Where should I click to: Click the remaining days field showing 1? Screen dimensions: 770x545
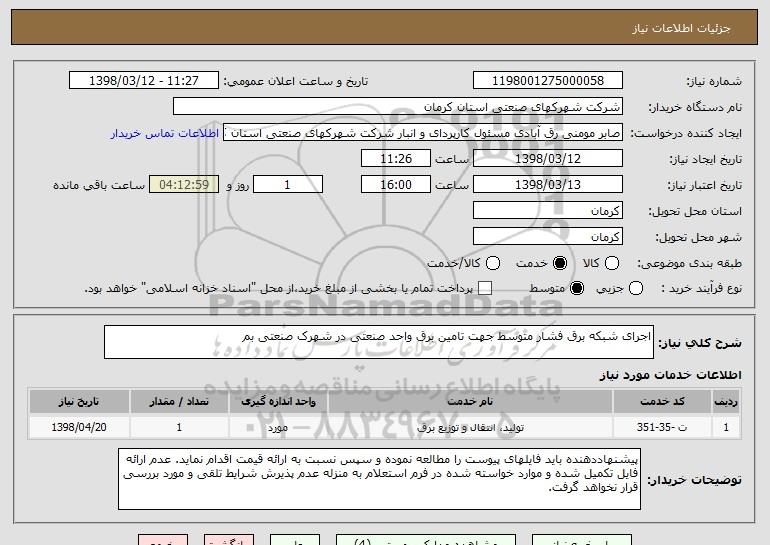coord(288,185)
